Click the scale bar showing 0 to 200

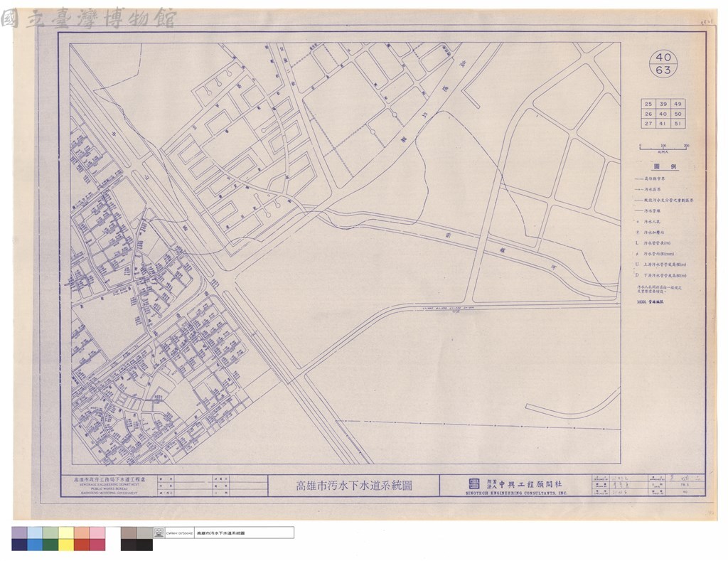663,148
